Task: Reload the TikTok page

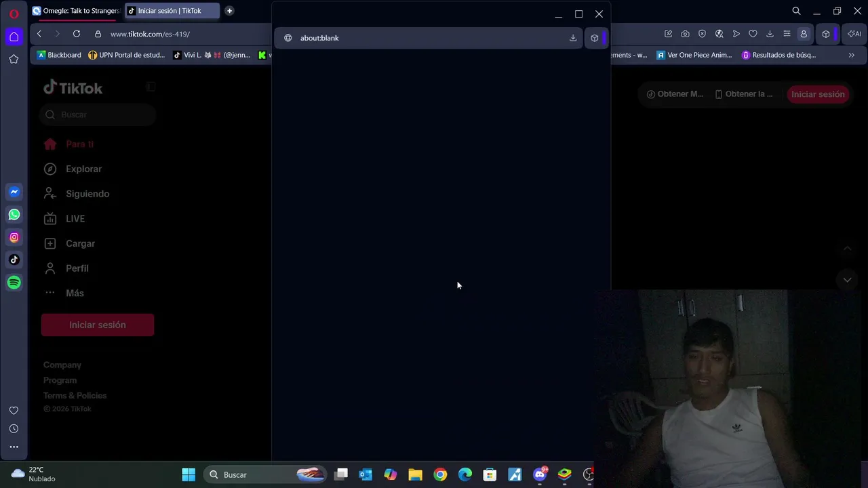Action: (77, 34)
